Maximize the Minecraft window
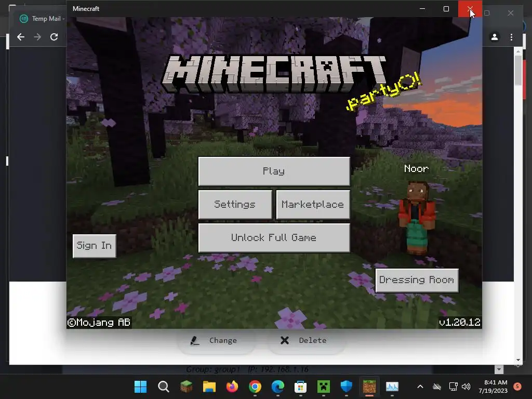532x399 pixels. tap(446, 9)
